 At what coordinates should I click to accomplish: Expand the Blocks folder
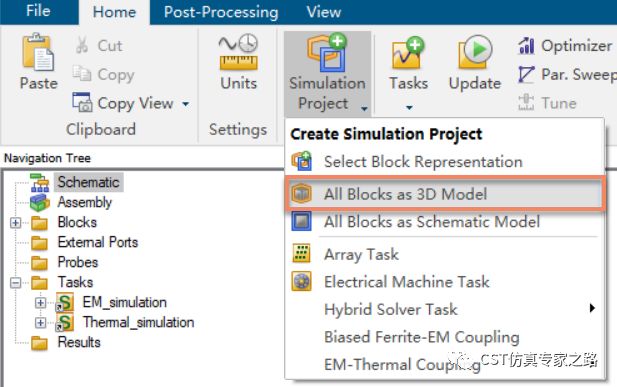[15, 223]
